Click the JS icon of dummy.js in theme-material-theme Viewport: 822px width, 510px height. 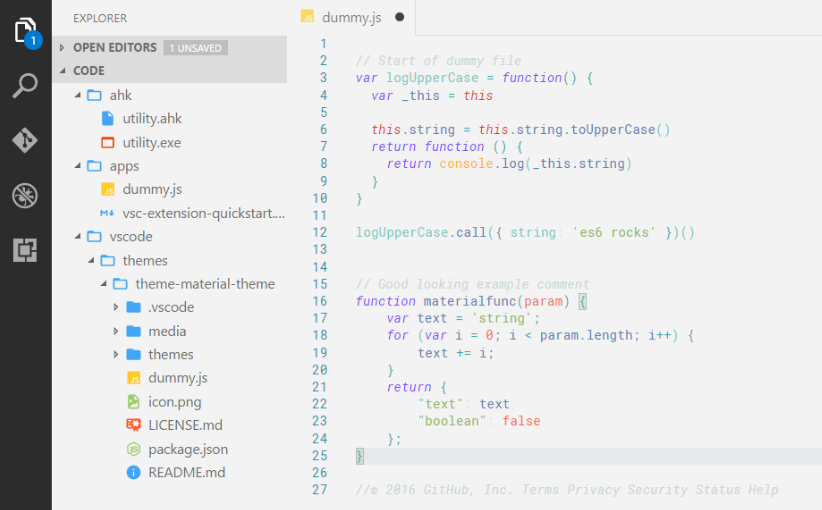(x=134, y=378)
